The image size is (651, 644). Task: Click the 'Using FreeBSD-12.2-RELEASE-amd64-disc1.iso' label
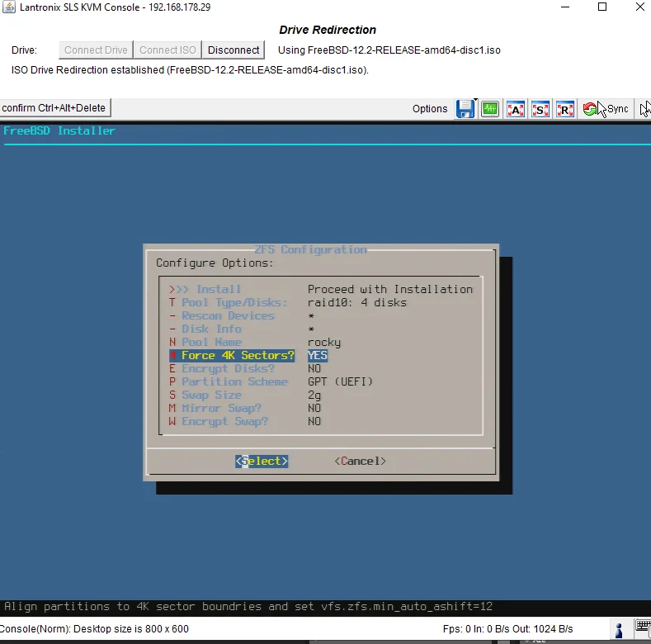pyautogui.click(x=389, y=50)
